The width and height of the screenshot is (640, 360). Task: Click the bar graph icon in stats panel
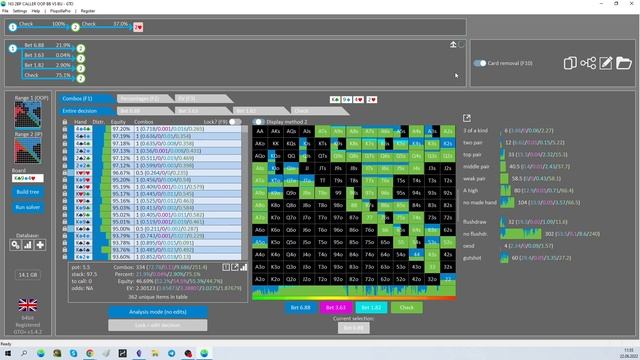click(x=244, y=267)
